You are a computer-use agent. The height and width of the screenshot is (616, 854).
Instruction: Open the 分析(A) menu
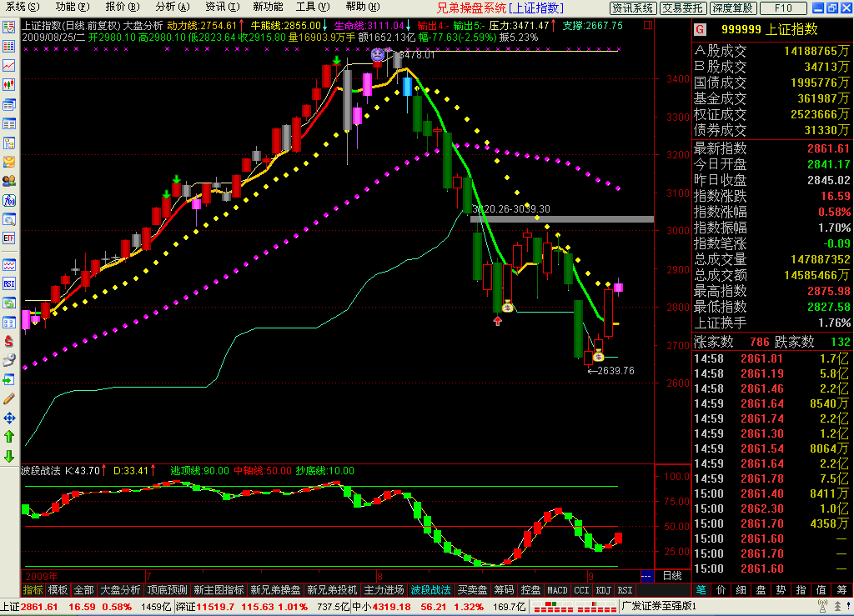click(x=173, y=7)
